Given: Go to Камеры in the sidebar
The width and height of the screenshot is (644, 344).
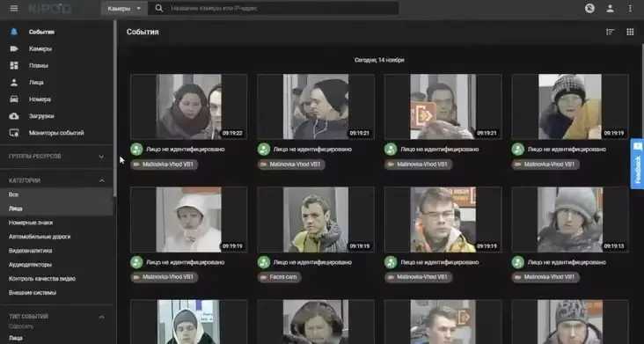Looking at the screenshot, I should pyautogui.click(x=40, y=49).
